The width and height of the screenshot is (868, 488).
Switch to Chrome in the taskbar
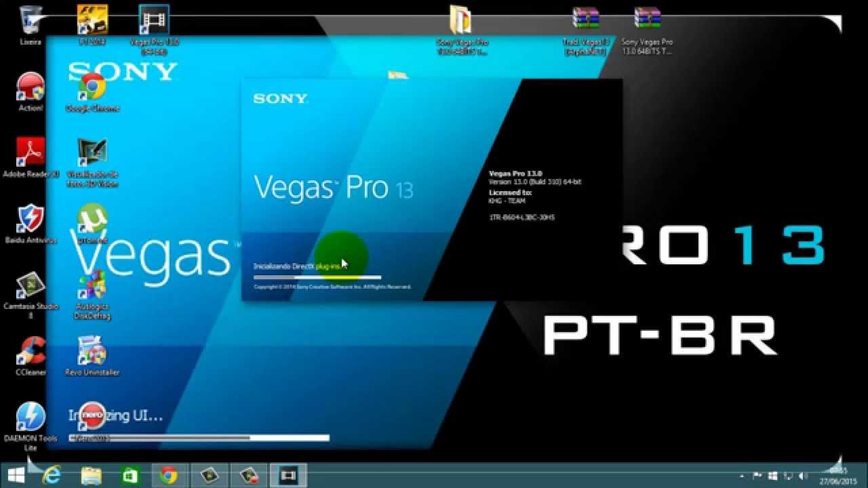pyautogui.click(x=169, y=475)
